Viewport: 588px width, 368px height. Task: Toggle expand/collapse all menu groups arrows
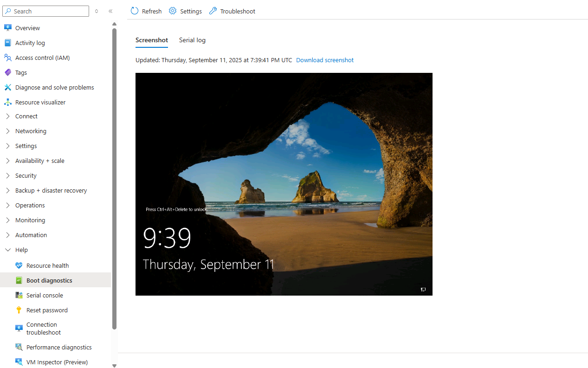tap(97, 11)
